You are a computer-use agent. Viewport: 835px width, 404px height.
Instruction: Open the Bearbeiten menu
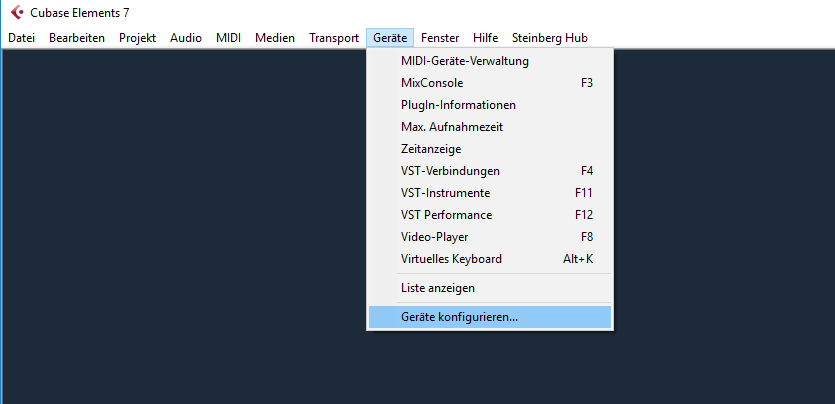pos(77,38)
